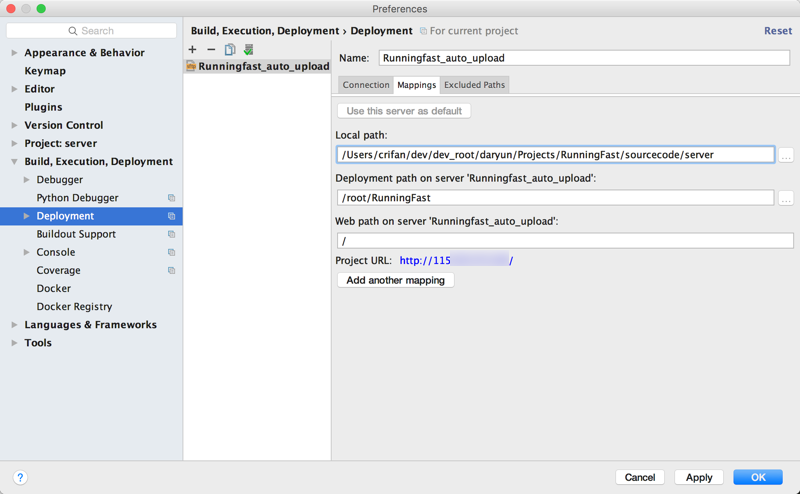Click the add server plus icon

[193, 49]
